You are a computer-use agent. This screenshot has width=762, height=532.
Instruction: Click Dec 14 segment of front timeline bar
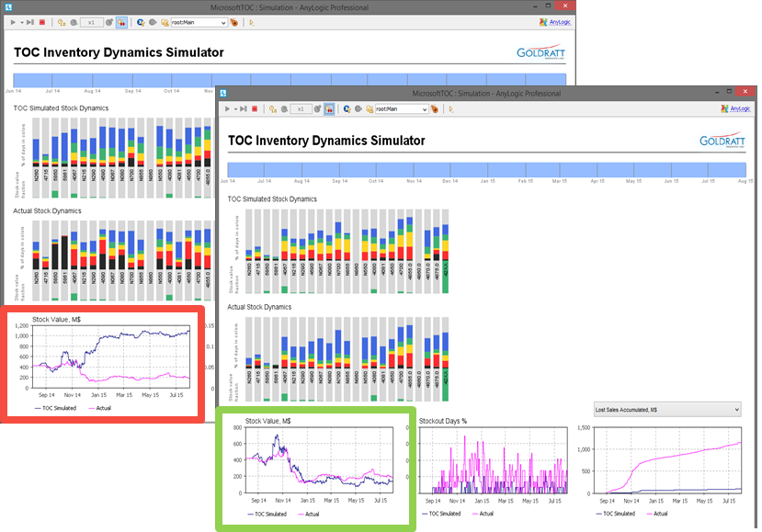coord(469,170)
